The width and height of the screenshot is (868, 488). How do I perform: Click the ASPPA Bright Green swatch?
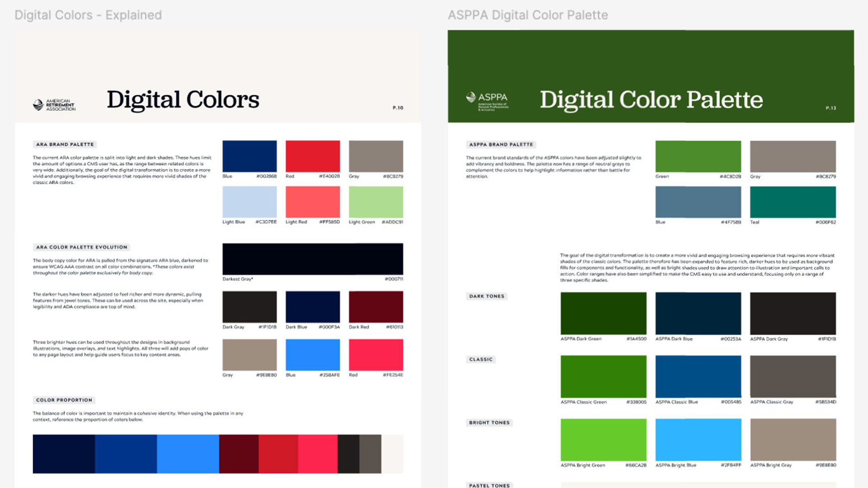click(x=604, y=440)
